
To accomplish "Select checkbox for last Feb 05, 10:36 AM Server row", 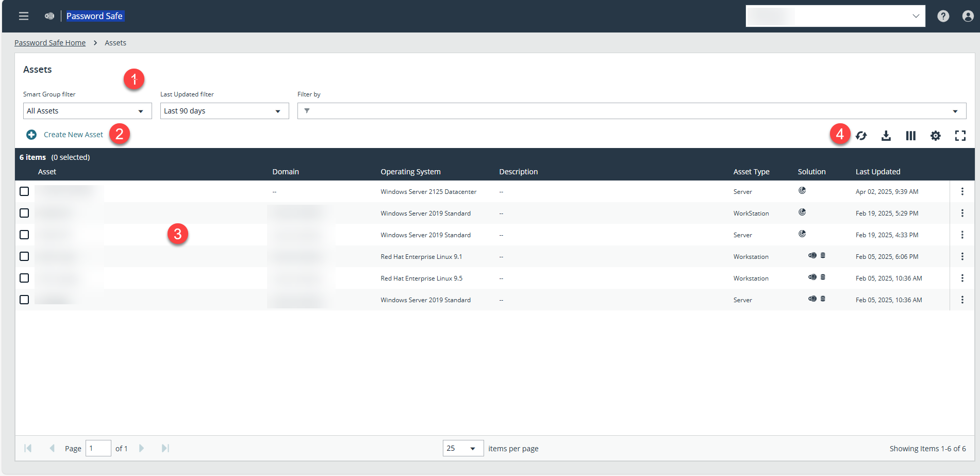I will tap(24, 300).
